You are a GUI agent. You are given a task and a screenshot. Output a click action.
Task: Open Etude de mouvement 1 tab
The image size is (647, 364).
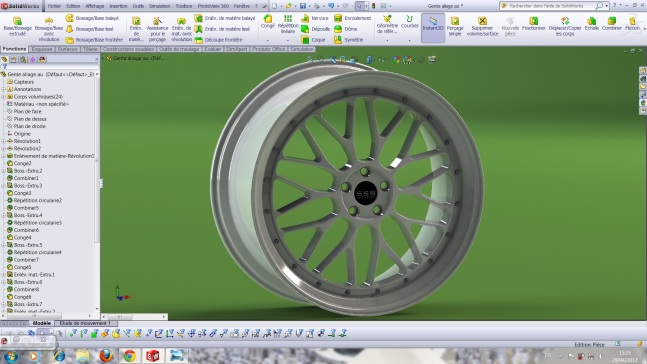click(x=85, y=323)
